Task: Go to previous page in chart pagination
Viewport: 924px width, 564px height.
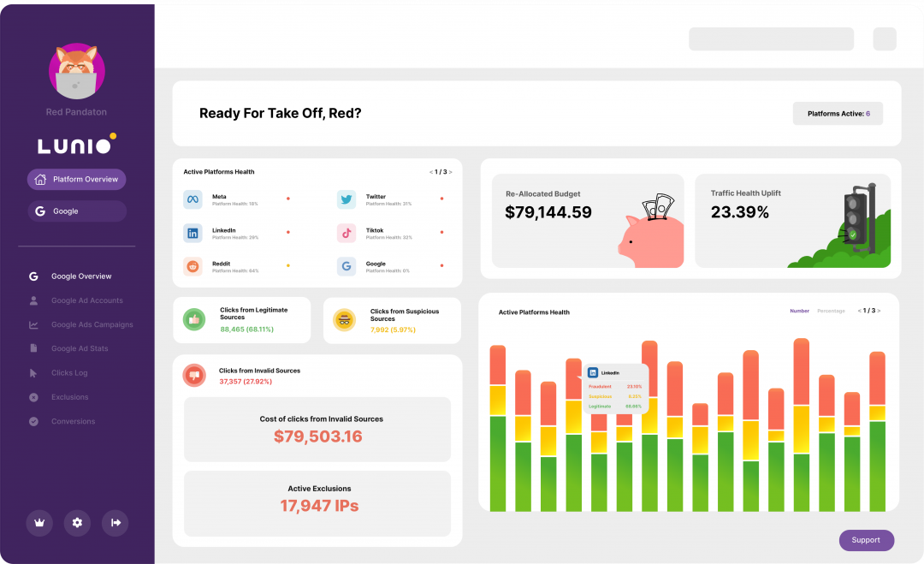Action: (x=859, y=311)
